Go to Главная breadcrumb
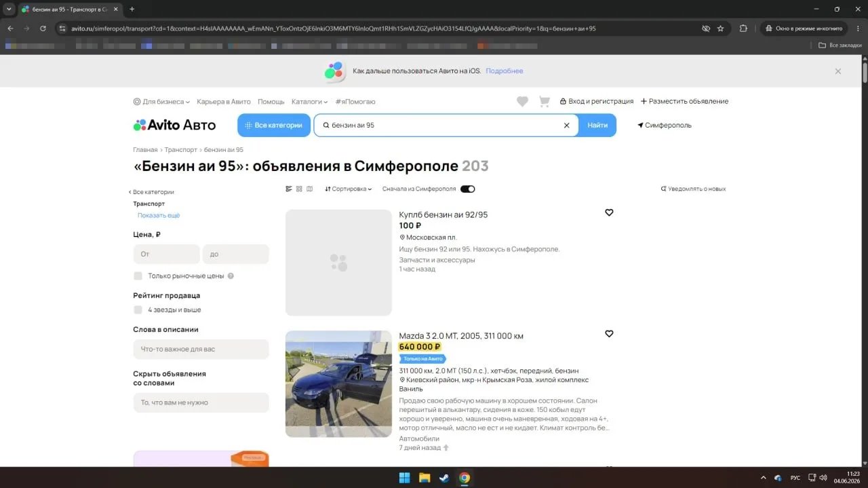This screenshot has width=868, height=488. 145,150
